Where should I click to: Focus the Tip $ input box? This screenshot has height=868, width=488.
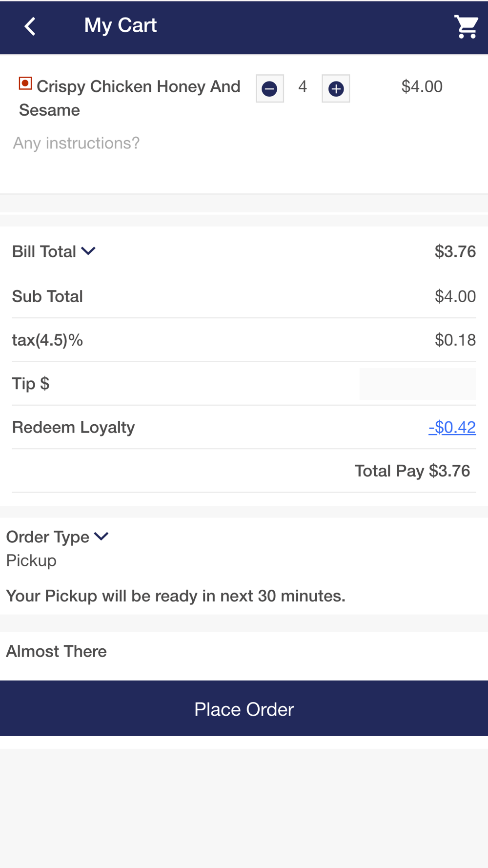[418, 384]
